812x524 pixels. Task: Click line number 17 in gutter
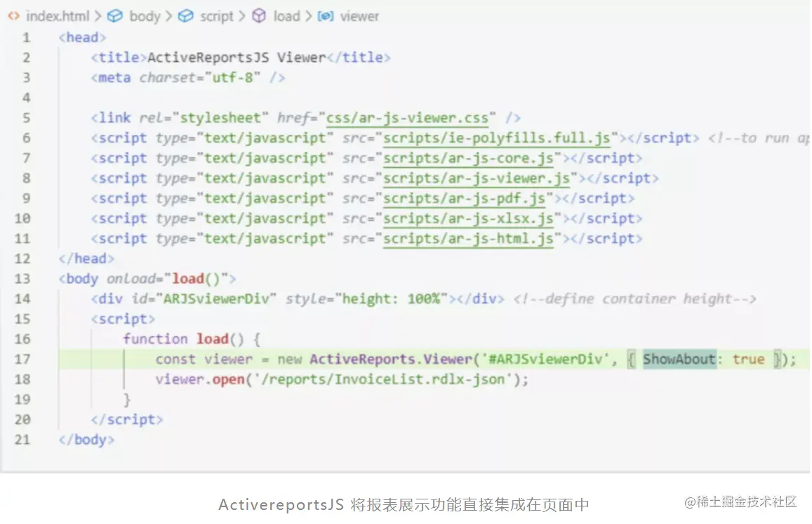click(x=22, y=360)
